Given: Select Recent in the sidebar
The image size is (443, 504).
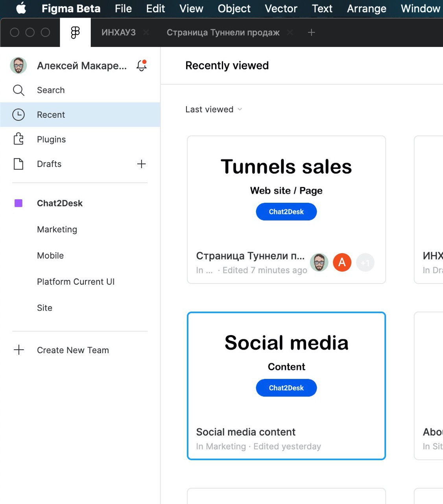Looking at the screenshot, I should tap(80, 115).
